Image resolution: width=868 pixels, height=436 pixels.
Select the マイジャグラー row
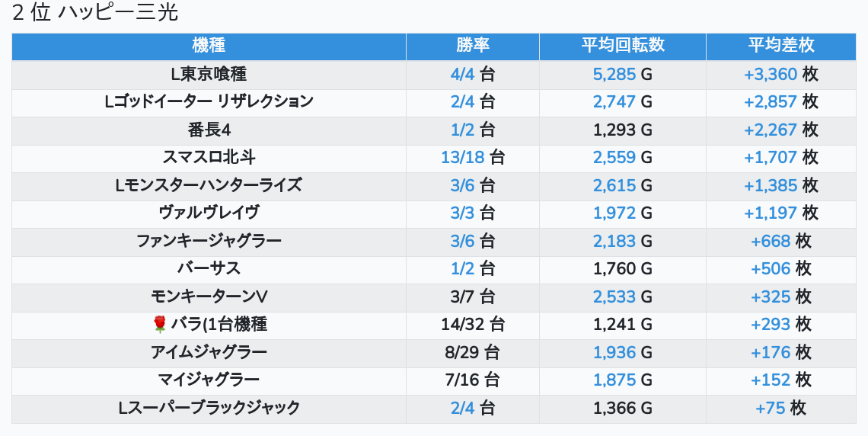tap(209, 380)
